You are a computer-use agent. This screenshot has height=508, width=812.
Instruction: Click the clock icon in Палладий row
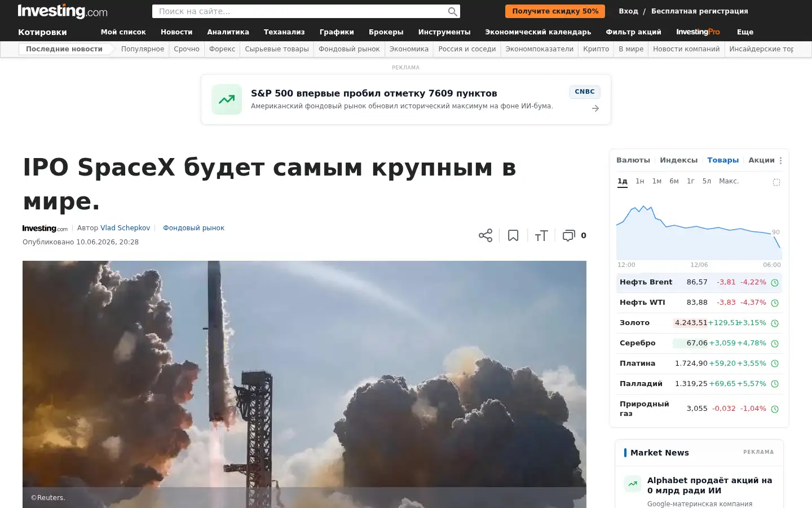point(775,384)
